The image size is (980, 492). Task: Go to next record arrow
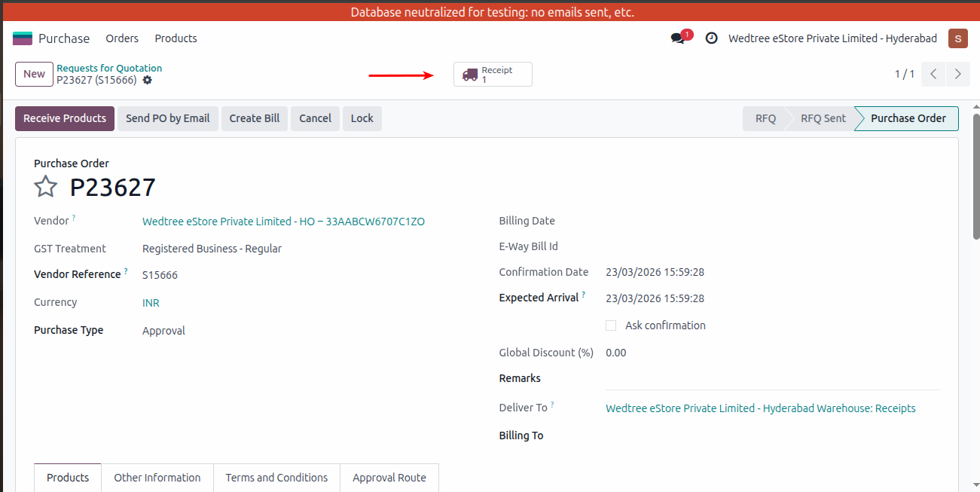click(x=957, y=74)
